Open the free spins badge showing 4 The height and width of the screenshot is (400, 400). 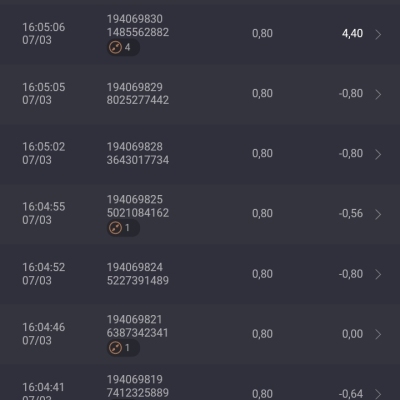[x=123, y=47]
